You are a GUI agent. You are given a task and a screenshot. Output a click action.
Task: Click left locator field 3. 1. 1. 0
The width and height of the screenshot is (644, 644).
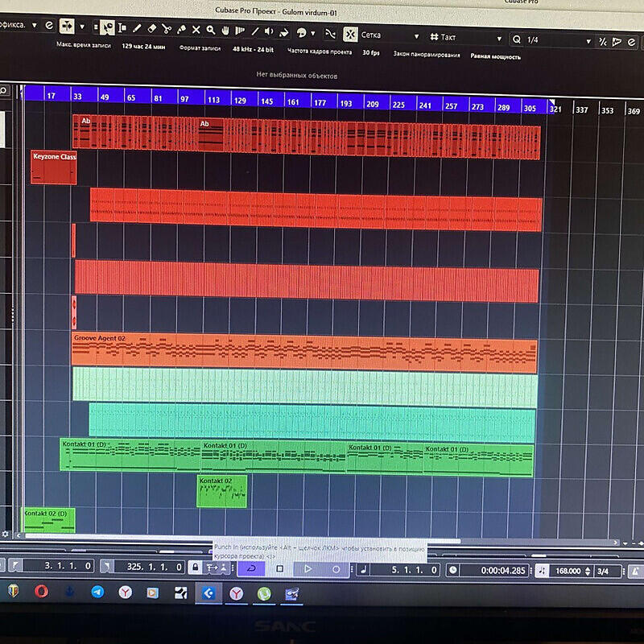[x=58, y=566]
